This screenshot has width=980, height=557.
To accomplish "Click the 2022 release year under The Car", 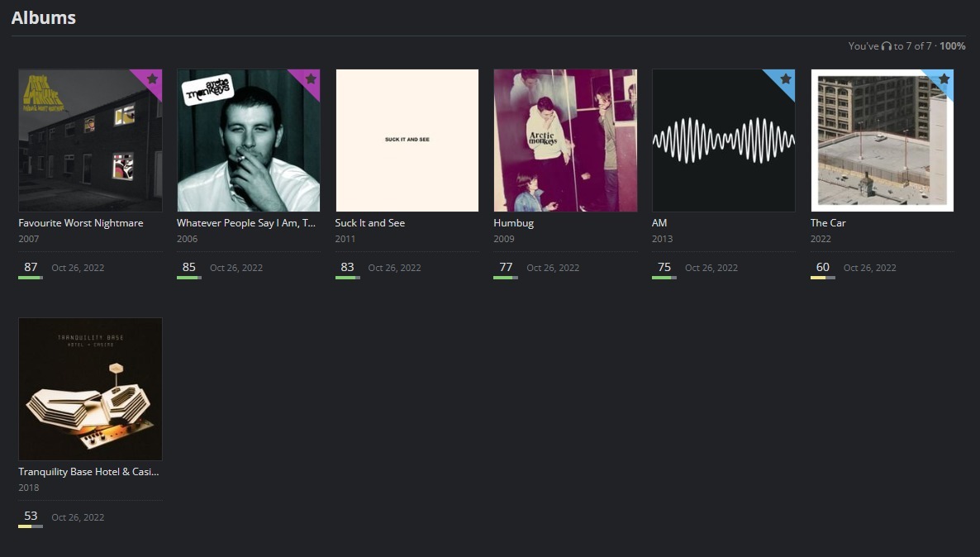I will pyautogui.click(x=821, y=239).
